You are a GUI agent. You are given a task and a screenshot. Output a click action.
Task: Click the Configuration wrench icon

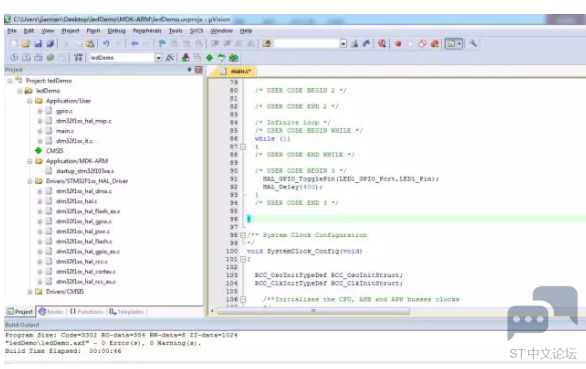coord(473,44)
